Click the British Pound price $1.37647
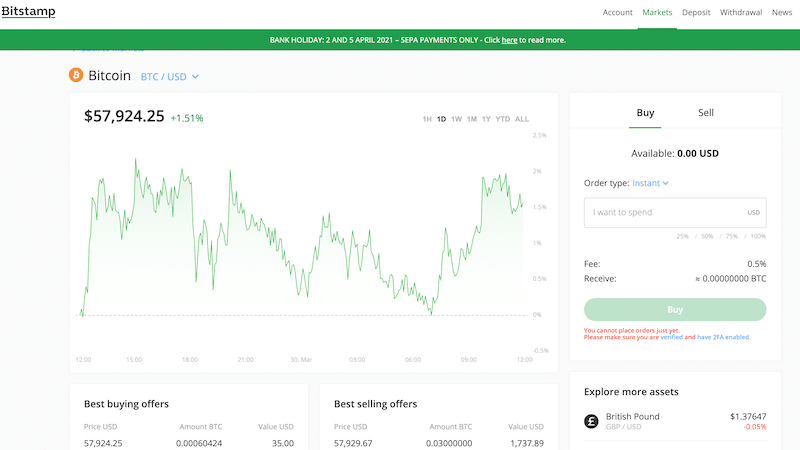The image size is (800, 450). [748, 416]
